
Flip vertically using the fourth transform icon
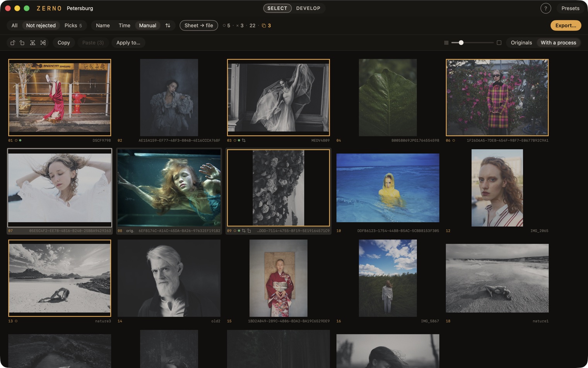pos(43,43)
